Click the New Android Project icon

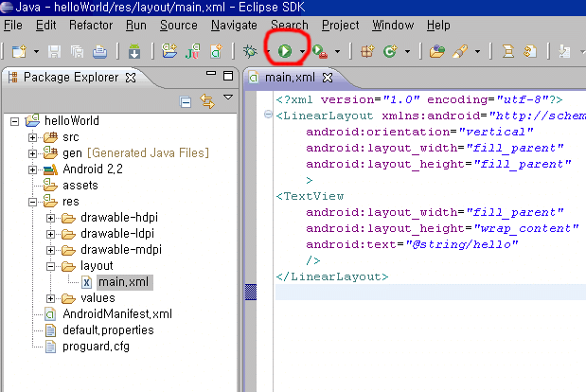(x=169, y=51)
